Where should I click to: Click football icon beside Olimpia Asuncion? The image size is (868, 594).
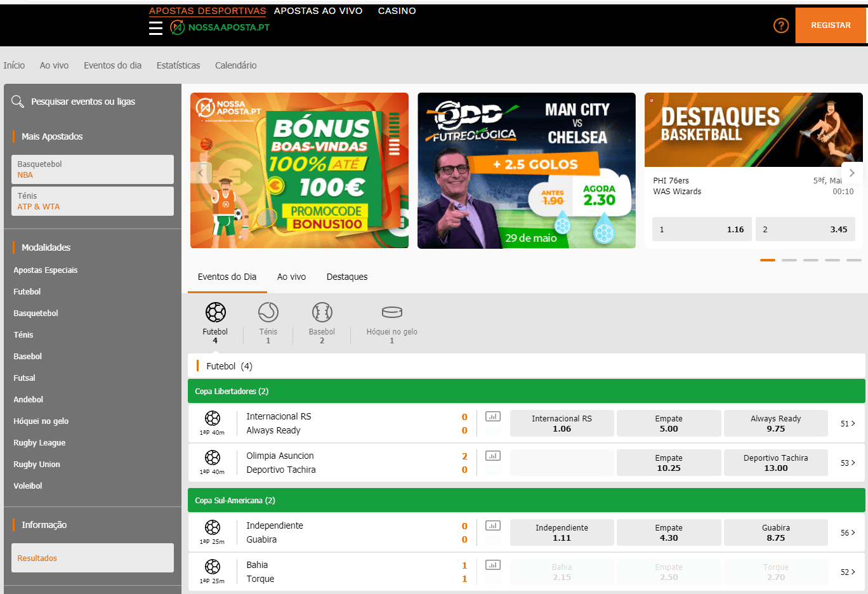click(x=213, y=458)
